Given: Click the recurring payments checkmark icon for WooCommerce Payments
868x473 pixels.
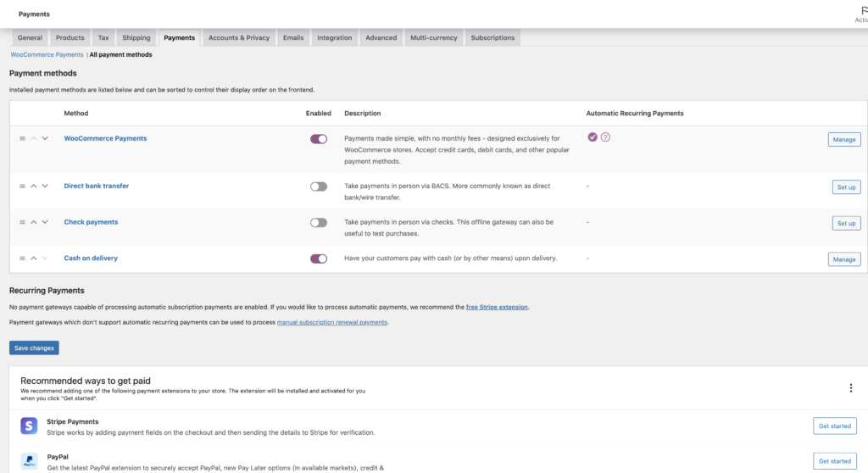Looking at the screenshot, I should tap(593, 136).
